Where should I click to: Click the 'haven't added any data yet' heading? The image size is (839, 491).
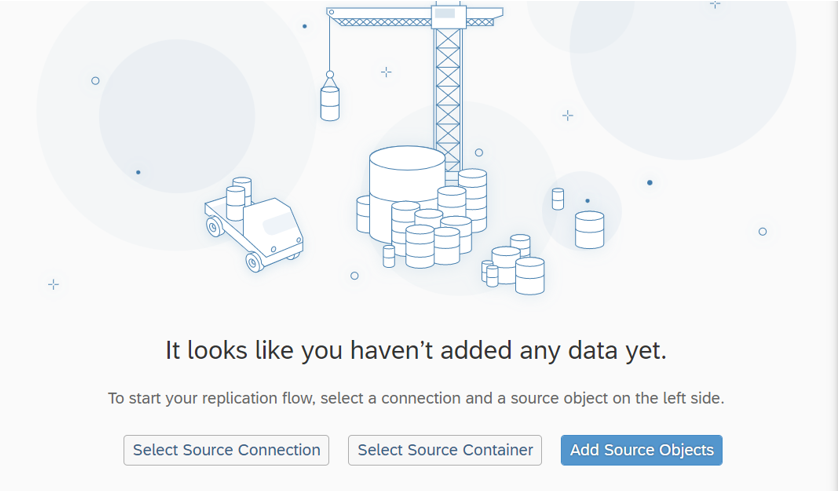[x=416, y=351]
